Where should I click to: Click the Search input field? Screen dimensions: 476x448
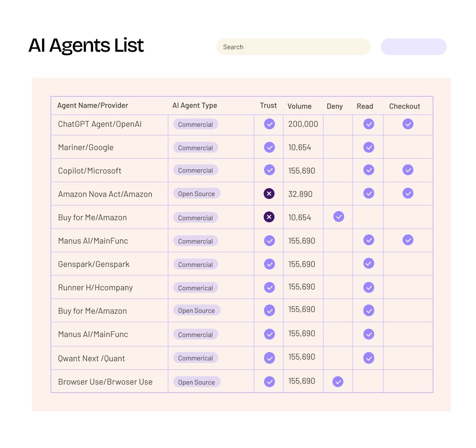tap(293, 47)
